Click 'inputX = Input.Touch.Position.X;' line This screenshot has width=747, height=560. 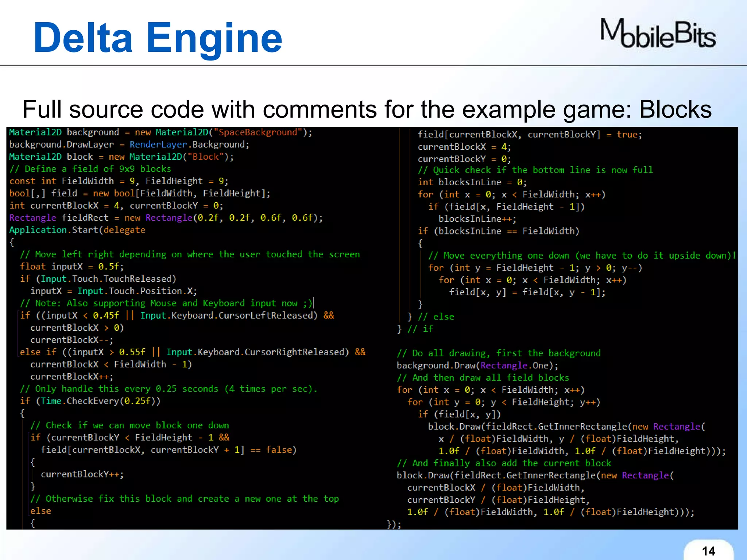coord(114,291)
